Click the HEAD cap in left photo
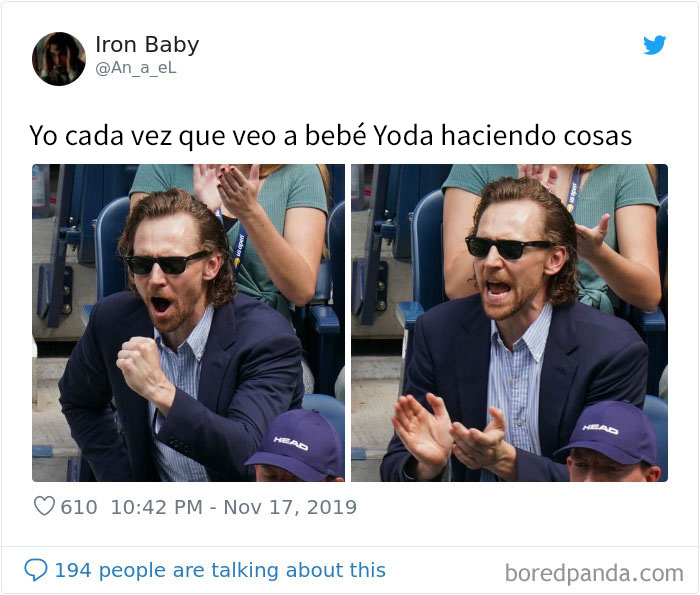The image size is (700, 595). (x=295, y=443)
